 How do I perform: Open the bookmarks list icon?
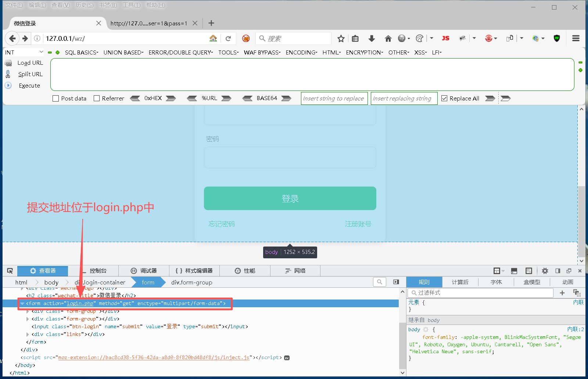[x=355, y=38]
